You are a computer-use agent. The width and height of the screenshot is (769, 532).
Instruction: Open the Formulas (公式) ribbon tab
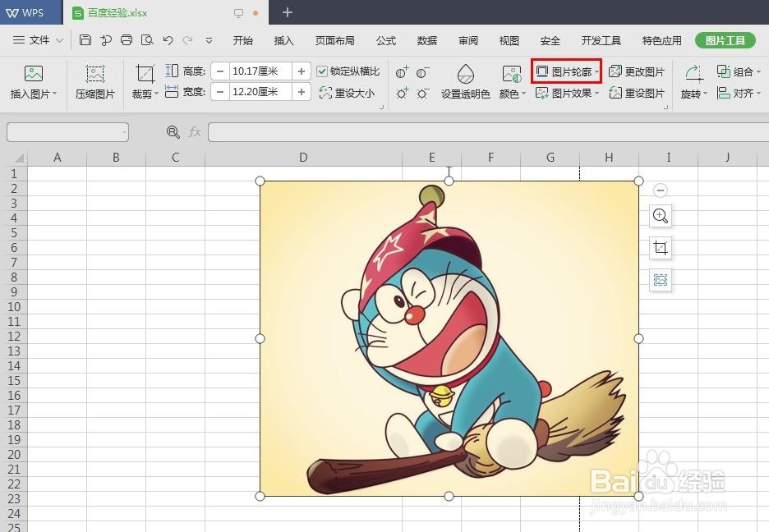coord(386,41)
